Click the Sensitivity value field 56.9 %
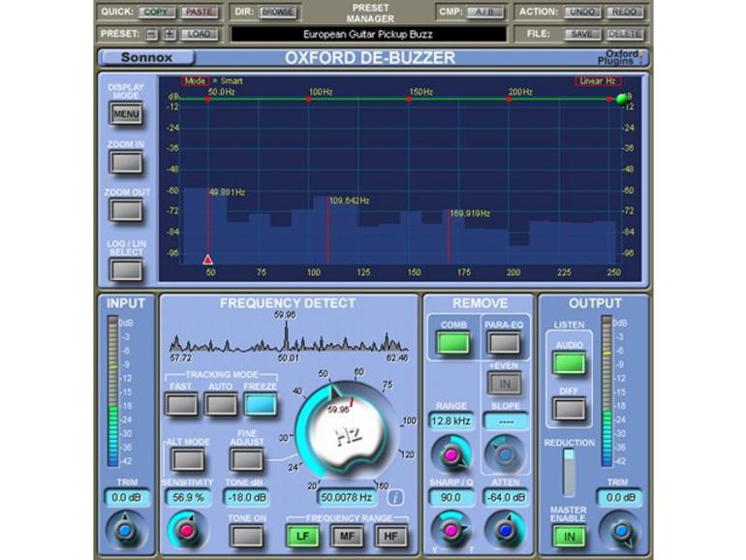Viewport: 746px width, 560px height. coord(188,498)
